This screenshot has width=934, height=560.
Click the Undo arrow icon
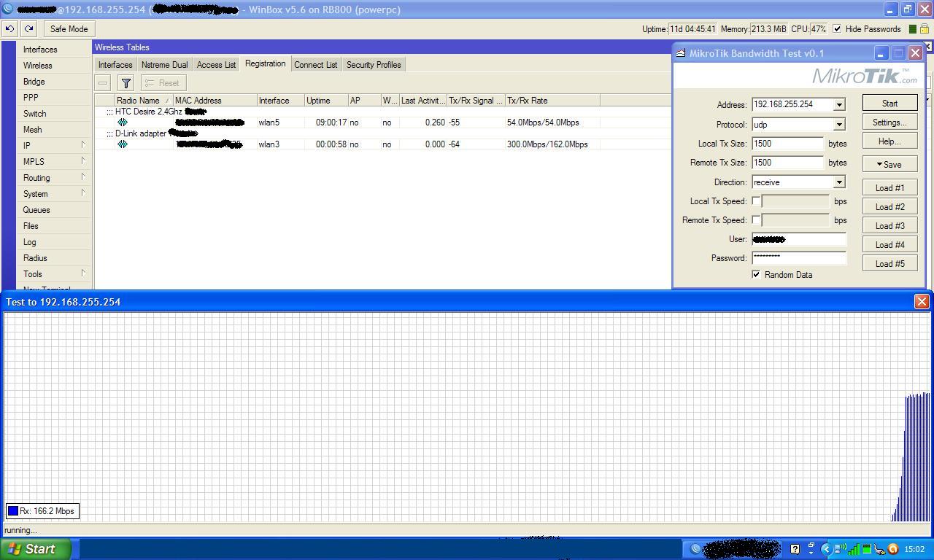(9, 28)
